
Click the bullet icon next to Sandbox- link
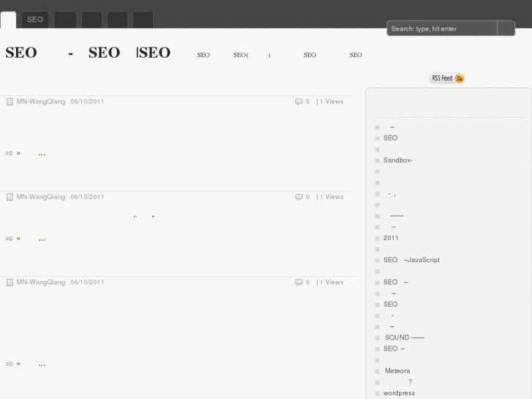pyautogui.click(x=377, y=160)
